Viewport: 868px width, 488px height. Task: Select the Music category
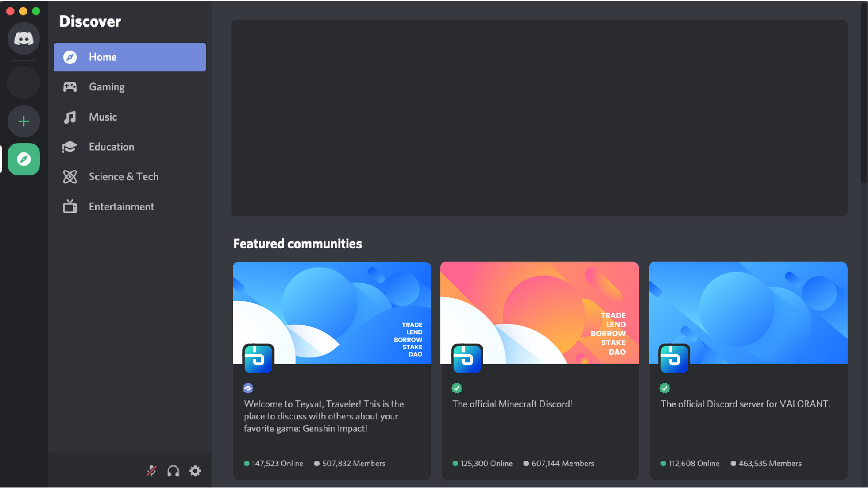[103, 117]
